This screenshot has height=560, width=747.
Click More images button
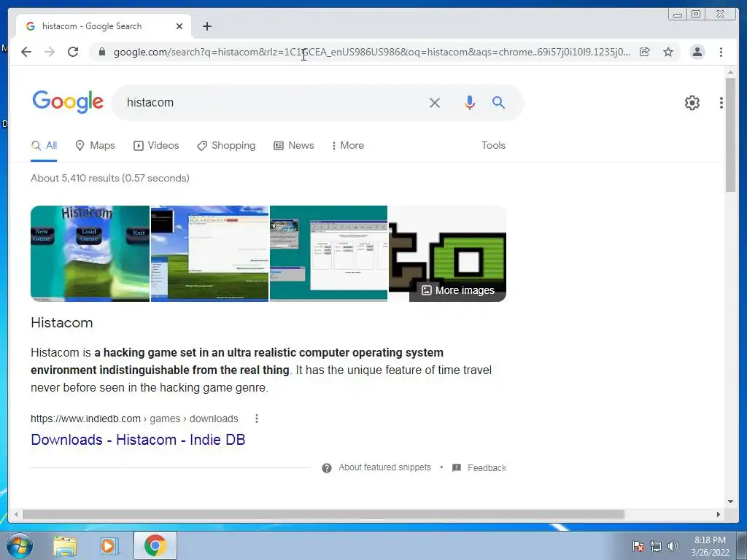(x=458, y=290)
